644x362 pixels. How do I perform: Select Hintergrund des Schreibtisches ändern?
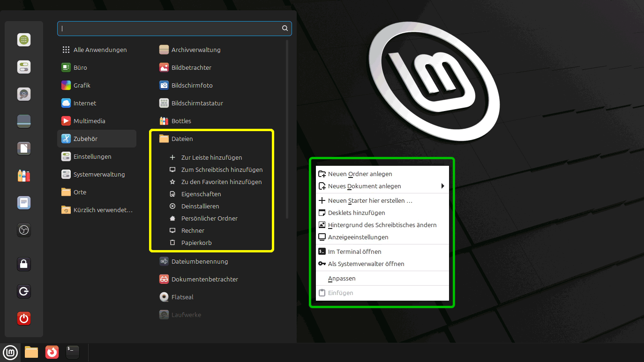tap(382, 225)
